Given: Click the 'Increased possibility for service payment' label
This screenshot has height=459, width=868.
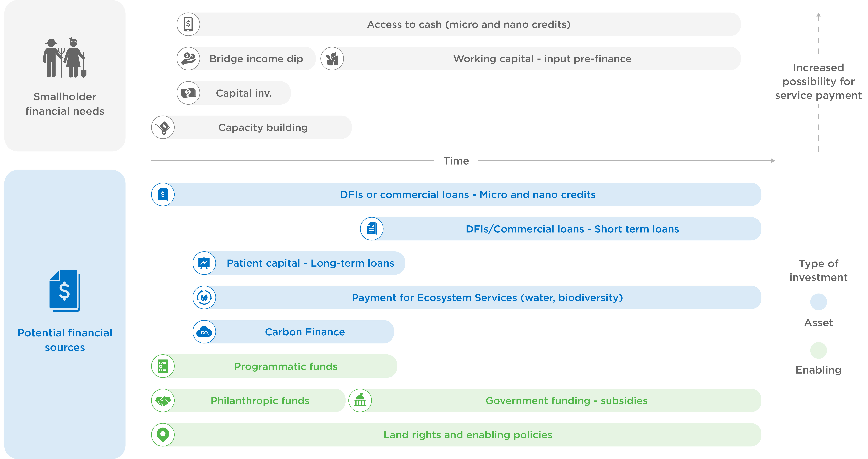Looking at the screenshot, I should pos(818,82).
